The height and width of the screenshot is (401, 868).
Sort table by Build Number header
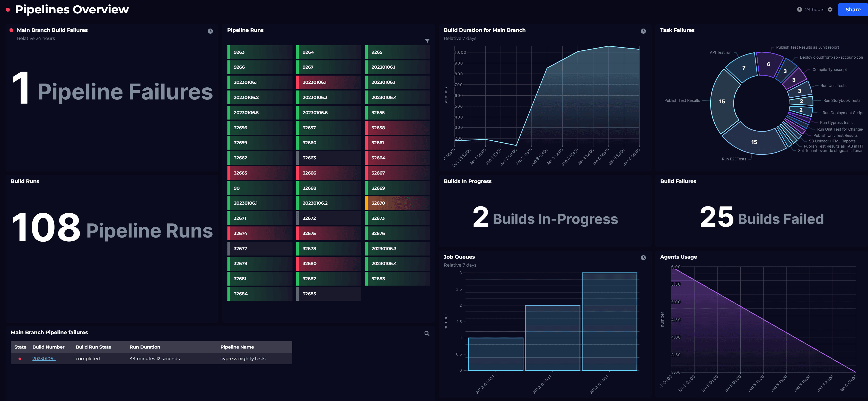tap(48, 347)
